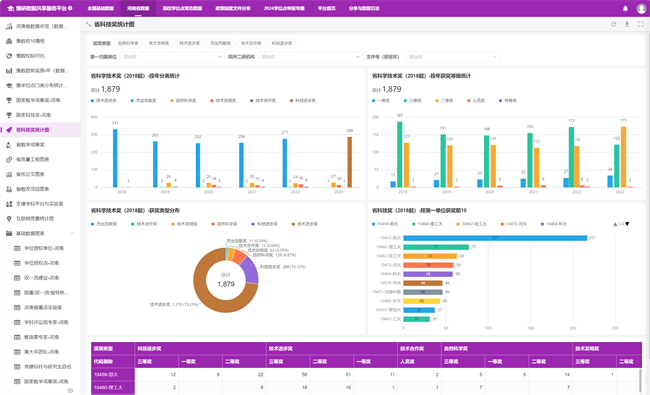
Task: Click the link icon for 省质量工程图表
Action: click(x=9, y=160)
